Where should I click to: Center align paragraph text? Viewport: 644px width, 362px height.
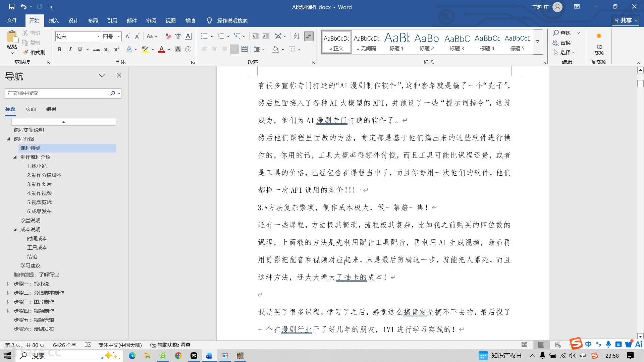tap(214, 50)
